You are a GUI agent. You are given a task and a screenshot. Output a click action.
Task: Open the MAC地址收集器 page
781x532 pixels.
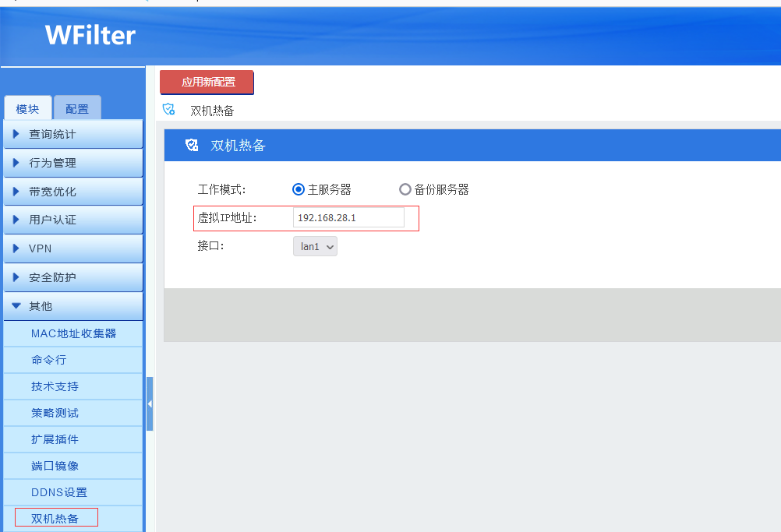tap(73, 333)
